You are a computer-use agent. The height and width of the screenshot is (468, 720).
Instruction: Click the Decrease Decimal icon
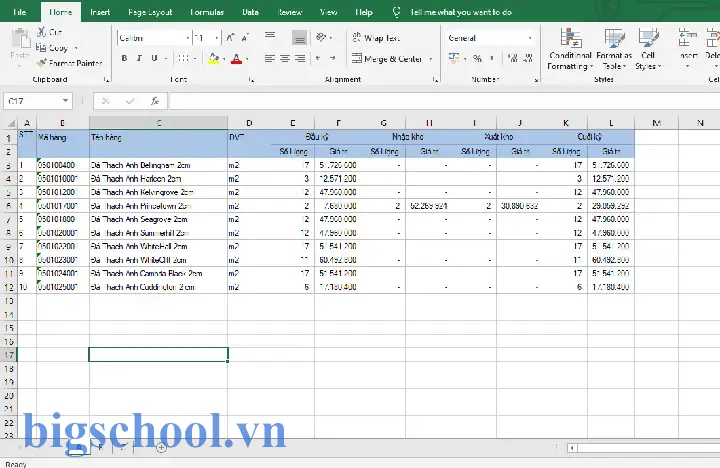(528, 58)
